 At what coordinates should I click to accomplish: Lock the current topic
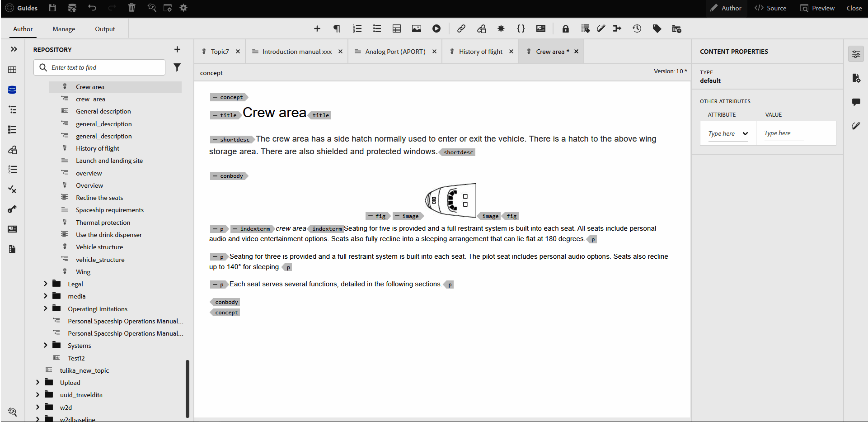(x=565, y=28)
